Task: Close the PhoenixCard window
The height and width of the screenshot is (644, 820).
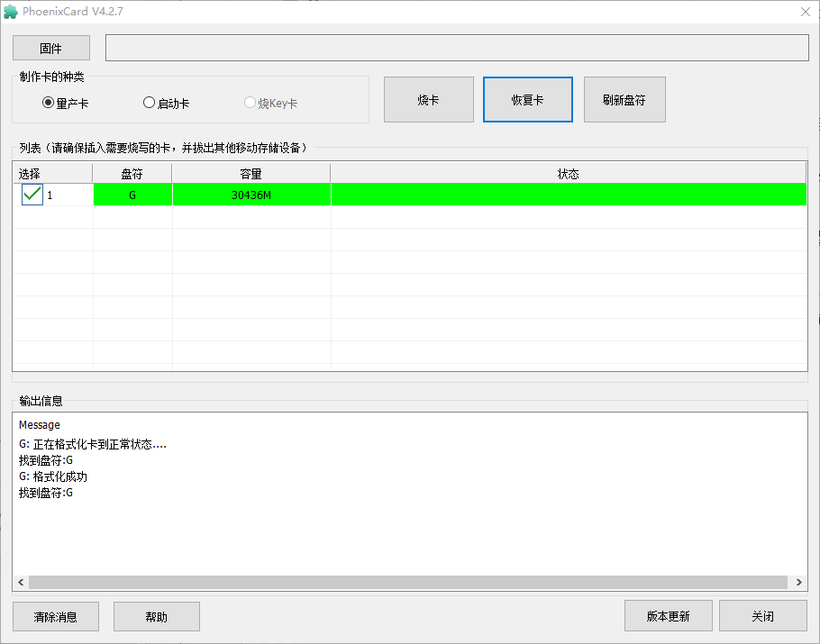Action: (x=806, y=12)
